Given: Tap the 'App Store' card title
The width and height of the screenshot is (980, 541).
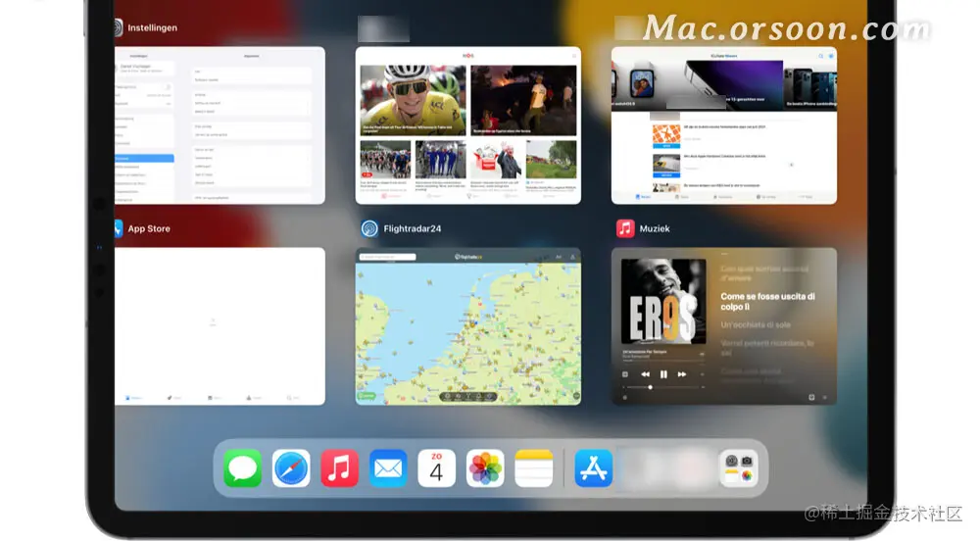Looking at the screenshot, I should (x=149, y=228).
